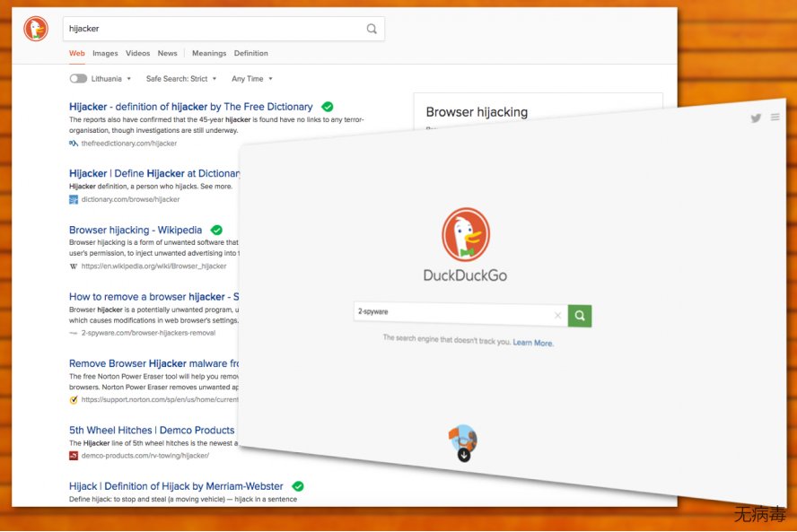Click the magnifier icon in the main search bar

tap(372, 29)
